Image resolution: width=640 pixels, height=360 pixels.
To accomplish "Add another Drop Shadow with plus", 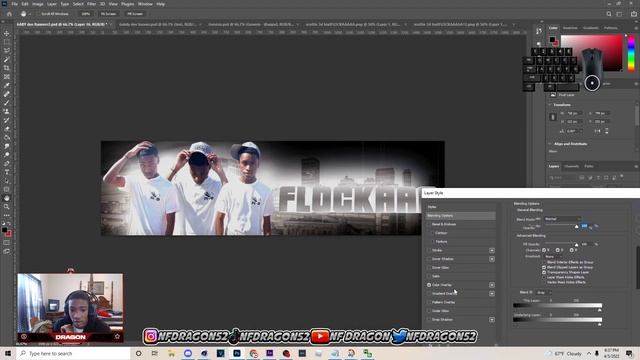I will (x=492, y=320).
